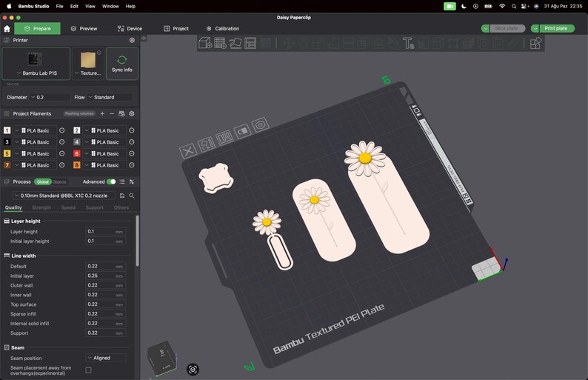The width and height of the screenshot is (588, 380).
Task: Open the process preset 0.10mm Standard dropdown
Action: click(x=64, y=196)
